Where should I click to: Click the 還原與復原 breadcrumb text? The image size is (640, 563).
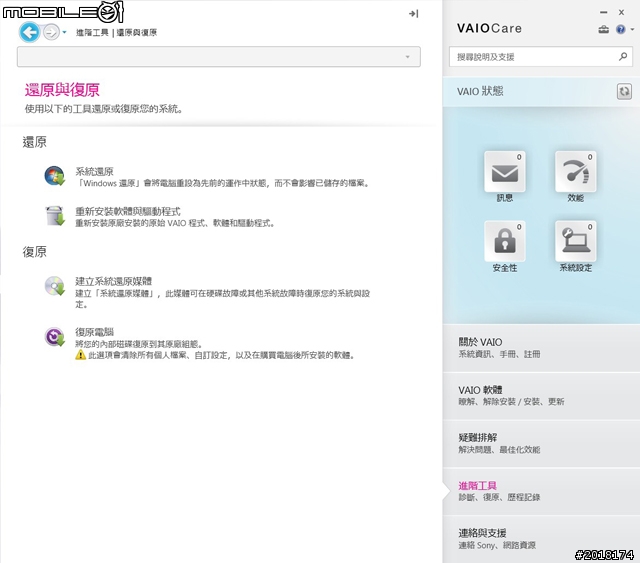(137, 33)
